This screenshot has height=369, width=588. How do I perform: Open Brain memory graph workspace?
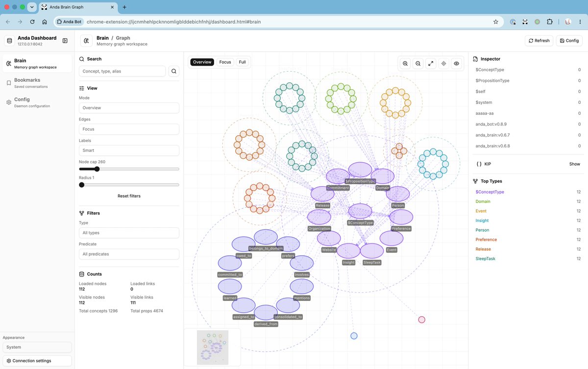37,64
